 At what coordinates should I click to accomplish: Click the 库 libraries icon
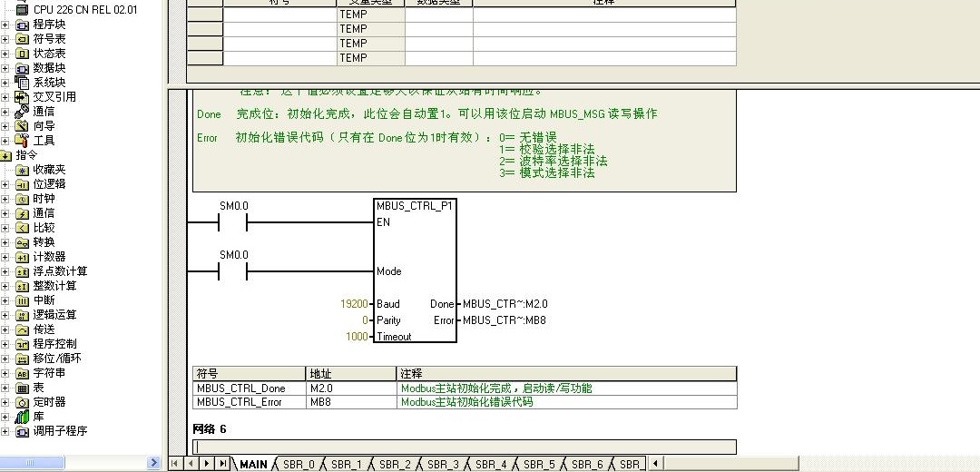pos(22,417)
